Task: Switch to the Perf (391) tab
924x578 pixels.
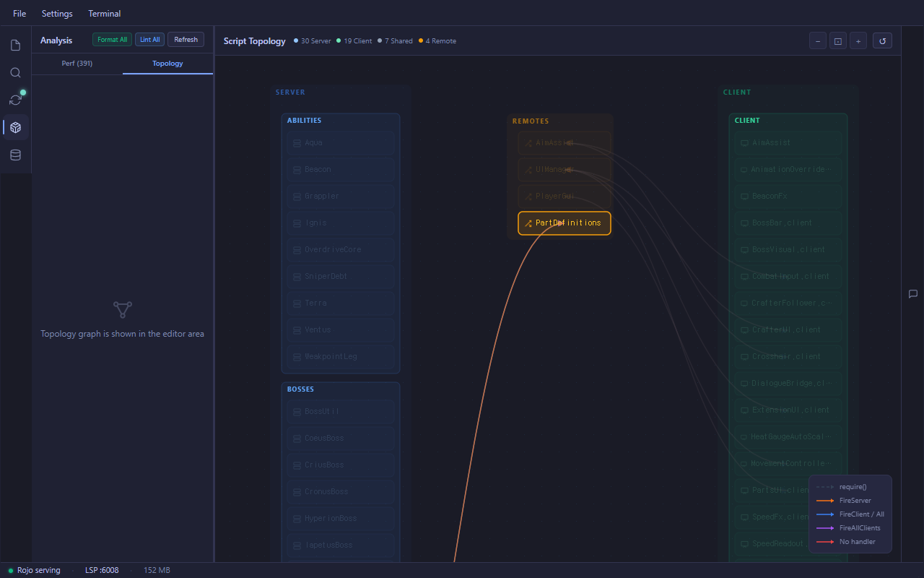Action: [77, 63]
